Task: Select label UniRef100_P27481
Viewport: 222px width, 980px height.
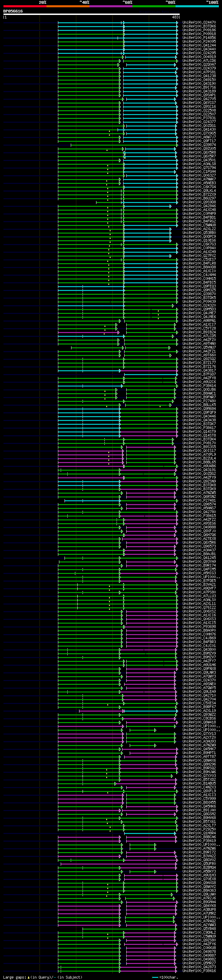Action: [x=199, y=500]
